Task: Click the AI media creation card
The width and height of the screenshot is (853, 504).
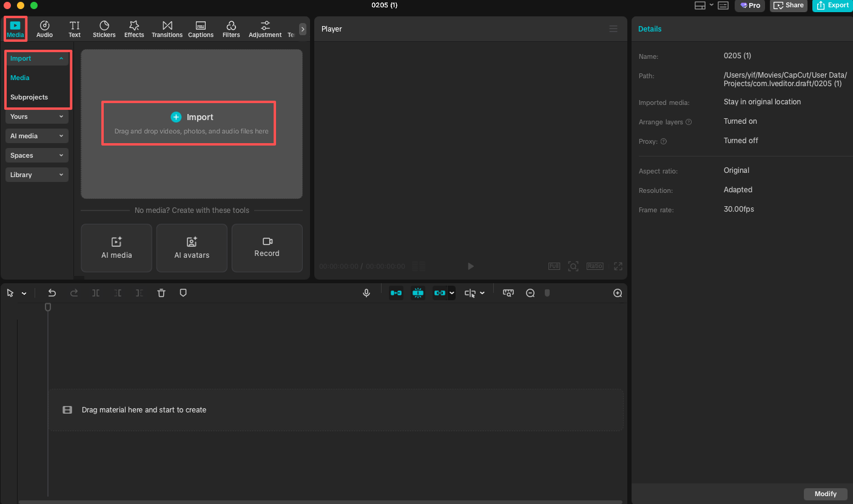Action: point(116,248)
